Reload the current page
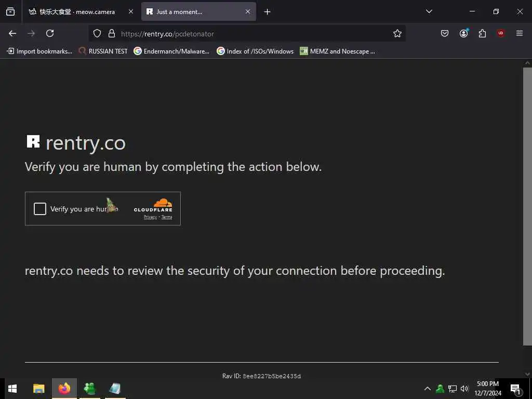The height and width of the screenshot is (399, 532). point(50,33)
